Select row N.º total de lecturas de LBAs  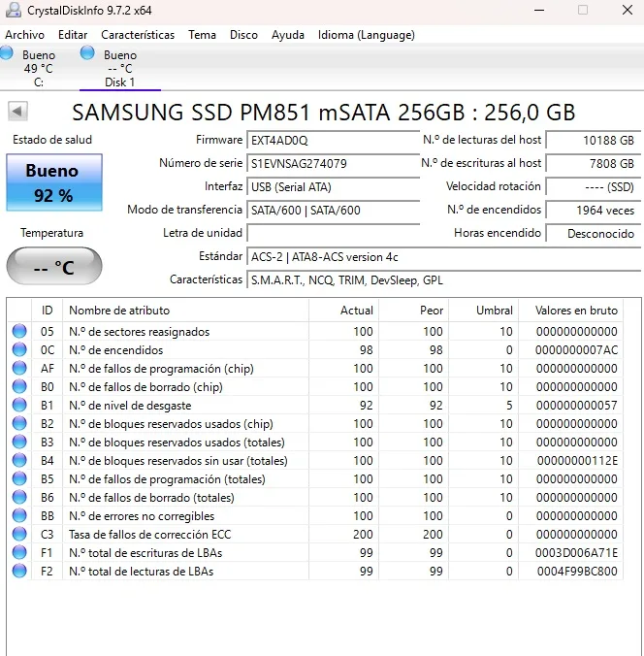tap(315, 571)
